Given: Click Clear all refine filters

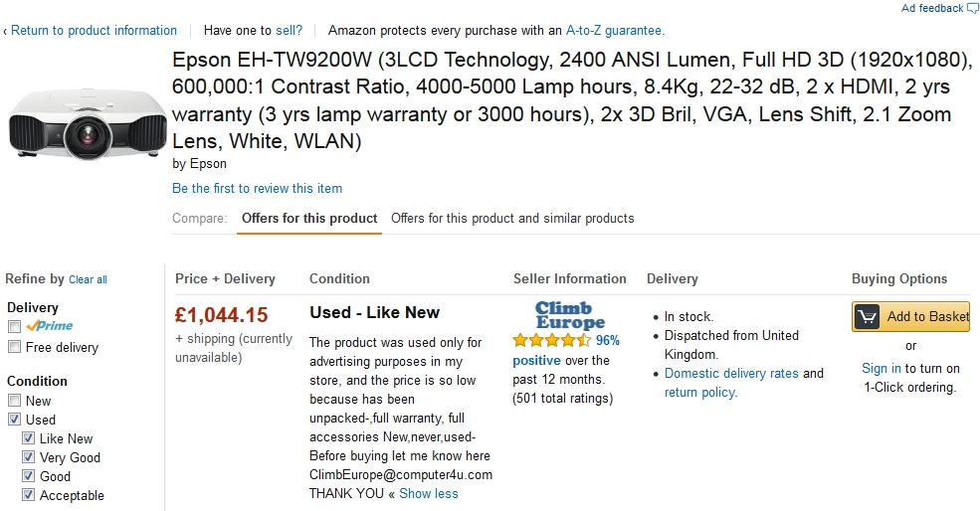Looking at the screenshot, I should point(88,280).
